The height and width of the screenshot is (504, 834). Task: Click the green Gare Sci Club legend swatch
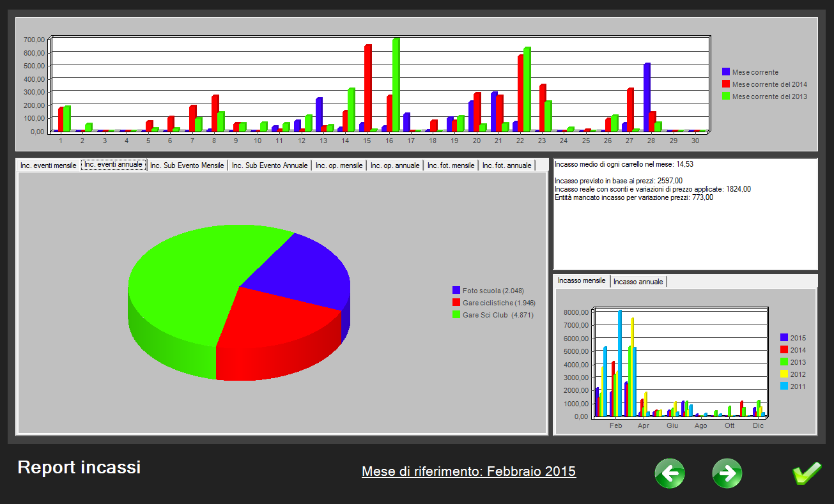coord(456,315)
